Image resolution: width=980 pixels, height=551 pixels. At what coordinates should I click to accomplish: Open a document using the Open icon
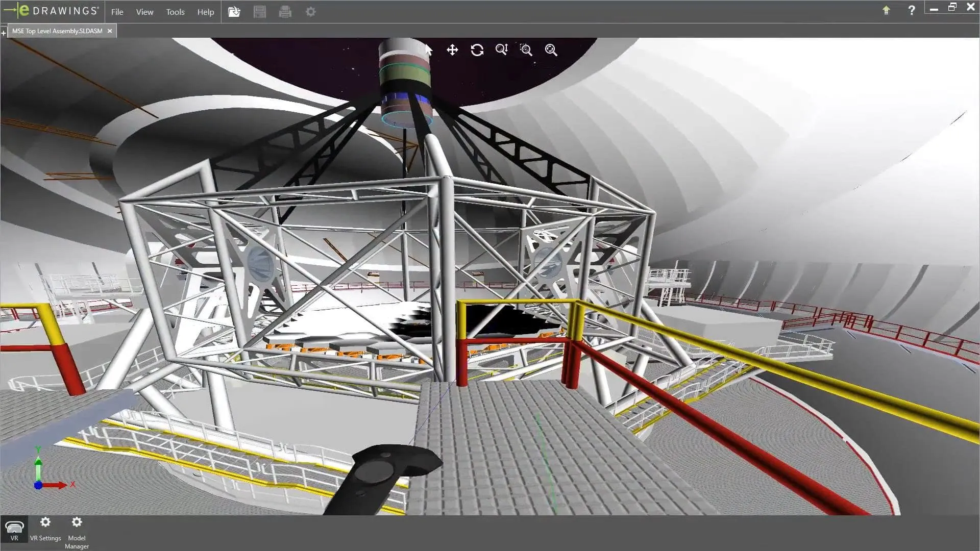(234, 11)
